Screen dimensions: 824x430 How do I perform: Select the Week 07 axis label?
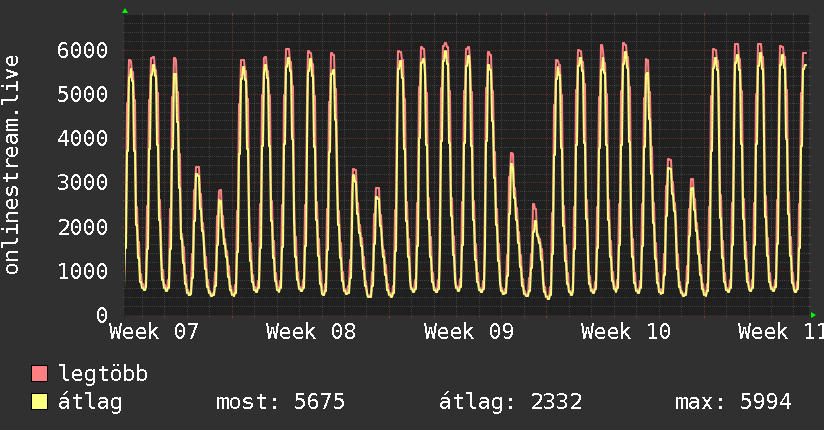click(154, 331)
